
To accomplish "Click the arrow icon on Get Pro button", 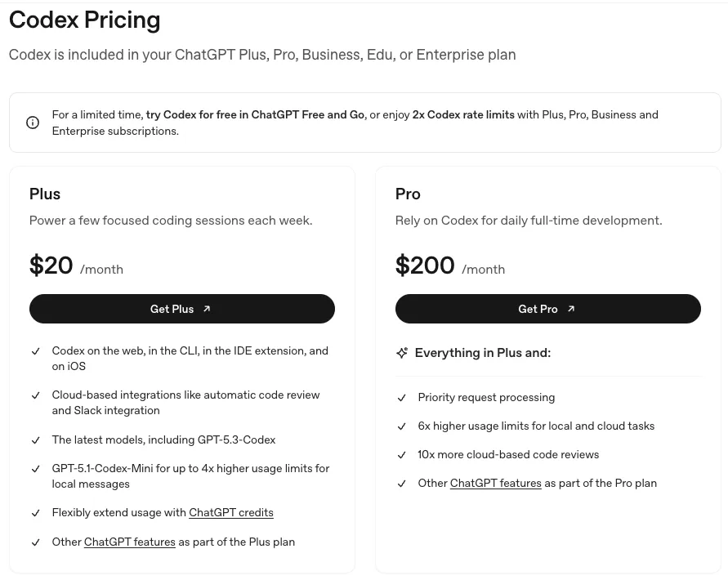I will pos(571,309).
